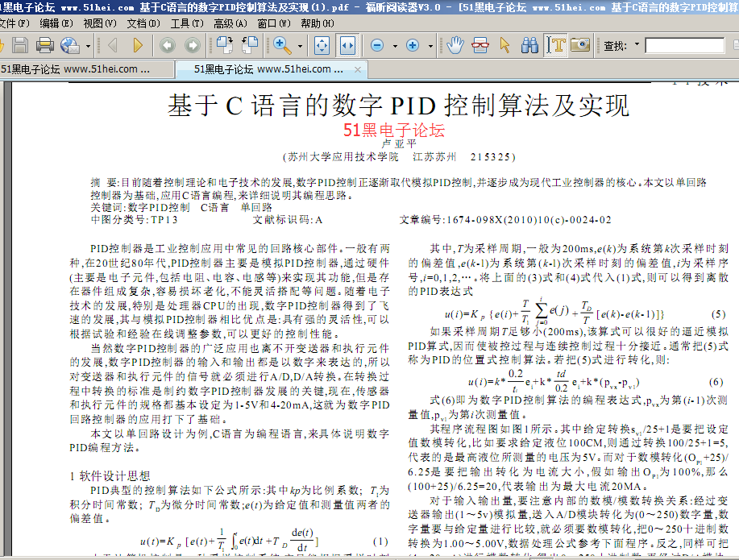Click the classification 中图分类号:TP13
Screen dimensions: 739x560
point(135,220)
